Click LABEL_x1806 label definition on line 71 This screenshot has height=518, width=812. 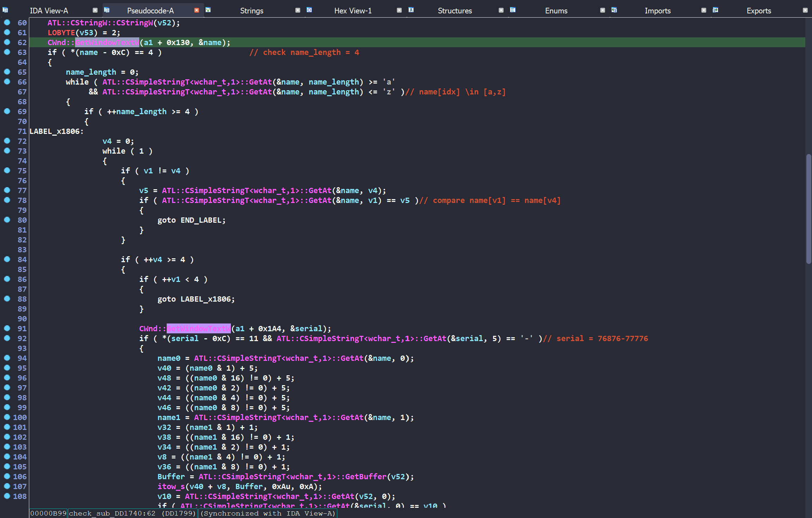(x=56, y=131)
